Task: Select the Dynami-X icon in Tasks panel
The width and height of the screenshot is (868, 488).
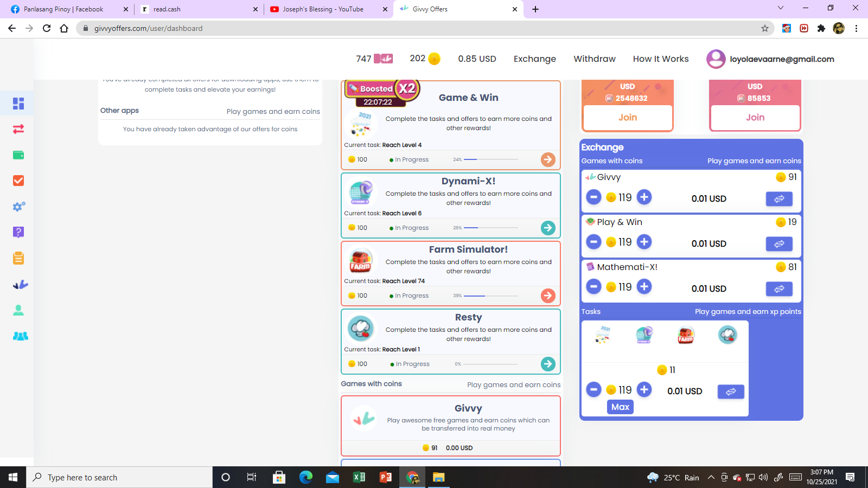Action: coord(644,335)
